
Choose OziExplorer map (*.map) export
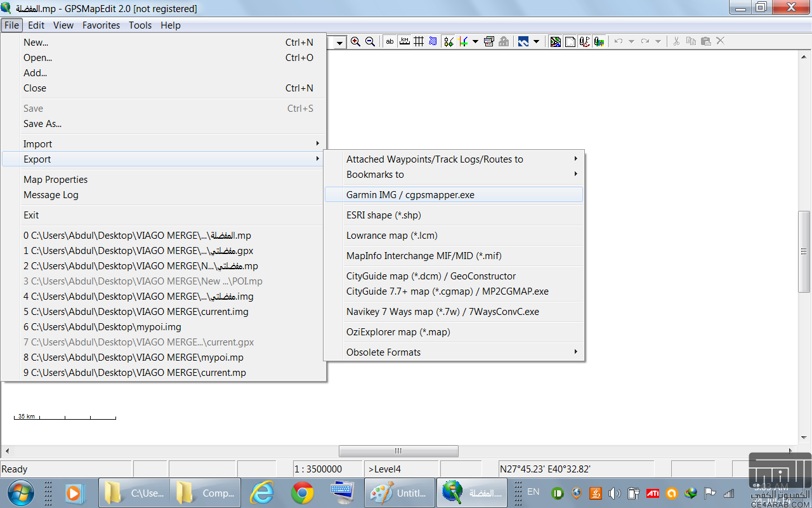click(x=454, y=332)
